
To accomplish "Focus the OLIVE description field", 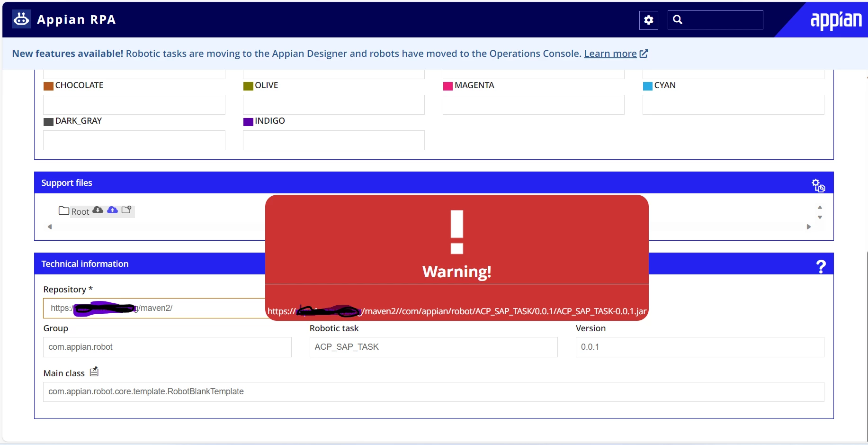I will pyautogui.click(x=334, y=105).
